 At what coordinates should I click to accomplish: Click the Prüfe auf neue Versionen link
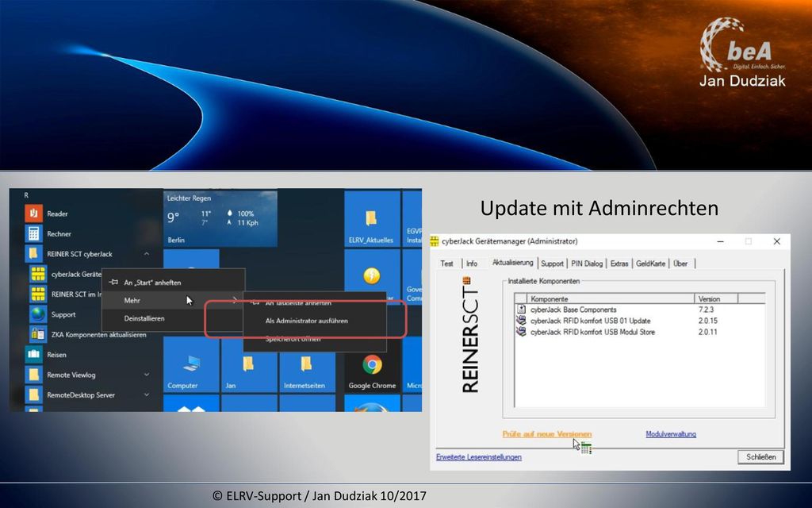(547, 434)
